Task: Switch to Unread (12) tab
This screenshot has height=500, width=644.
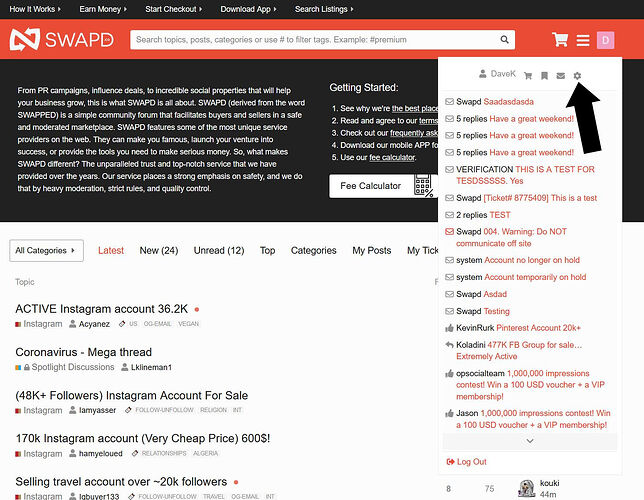Action: 219,251
